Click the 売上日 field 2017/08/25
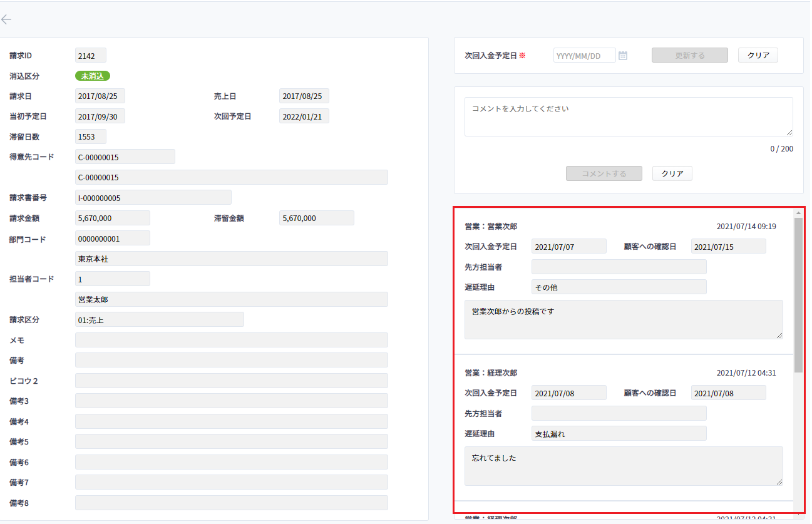 [304, 96]
